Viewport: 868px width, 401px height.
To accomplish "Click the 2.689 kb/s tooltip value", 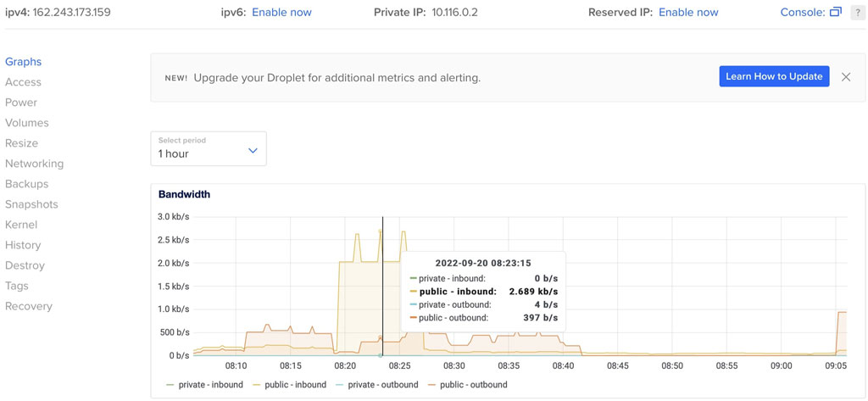I will point(533,292).
